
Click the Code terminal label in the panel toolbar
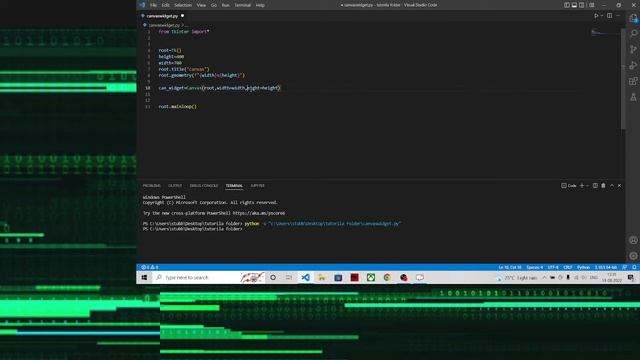pyautogui.click(x=569, y=186)
